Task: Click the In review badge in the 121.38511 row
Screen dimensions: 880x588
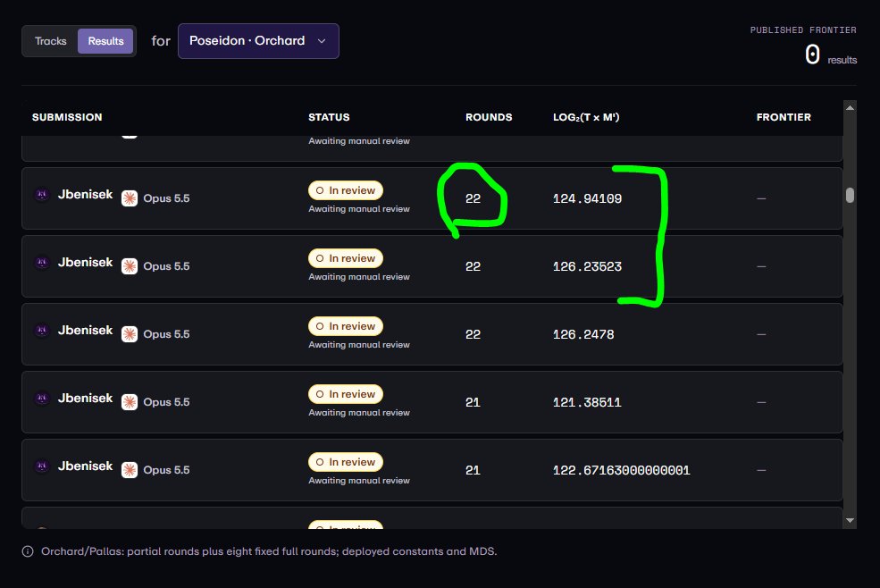Action: 346,394
